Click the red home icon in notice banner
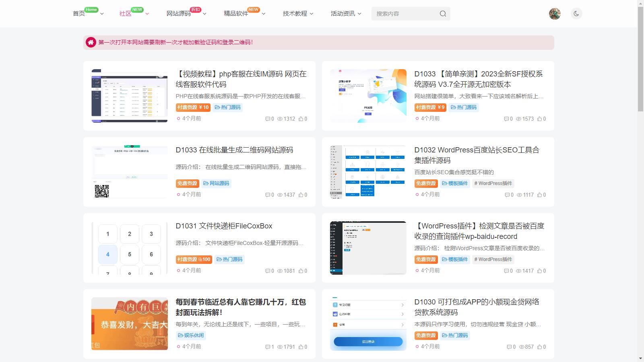 pyautogui.click(x=91, y=42)
